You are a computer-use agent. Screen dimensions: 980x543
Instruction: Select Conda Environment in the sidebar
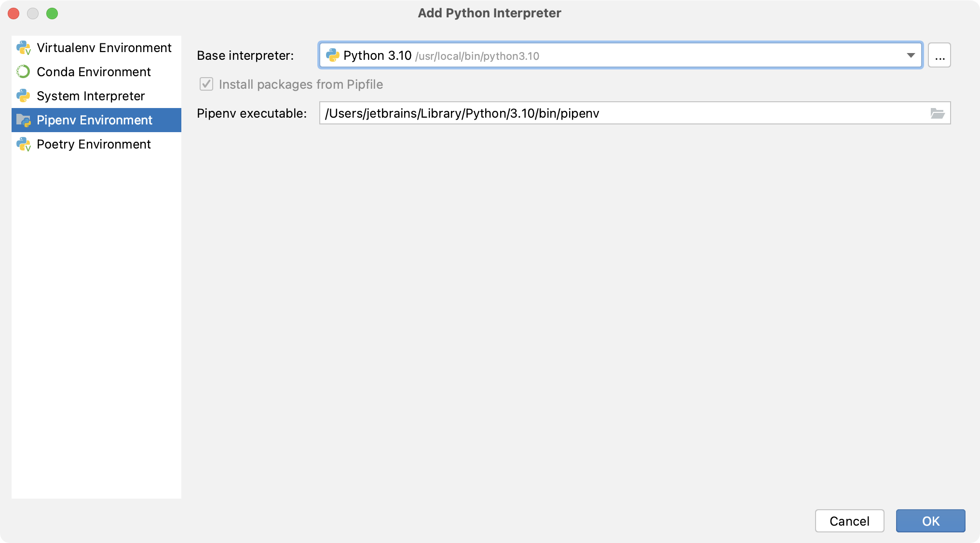click(x=94, y=71)
